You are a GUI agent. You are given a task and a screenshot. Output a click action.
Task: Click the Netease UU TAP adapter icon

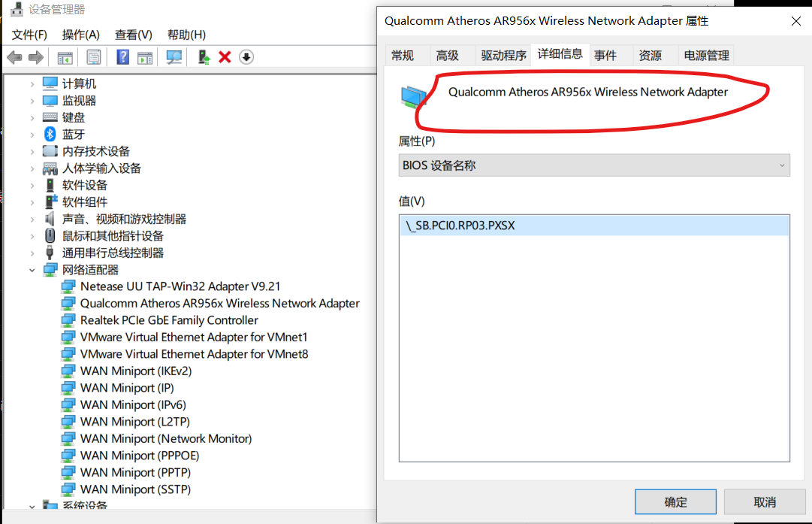[x=68, y=286]
